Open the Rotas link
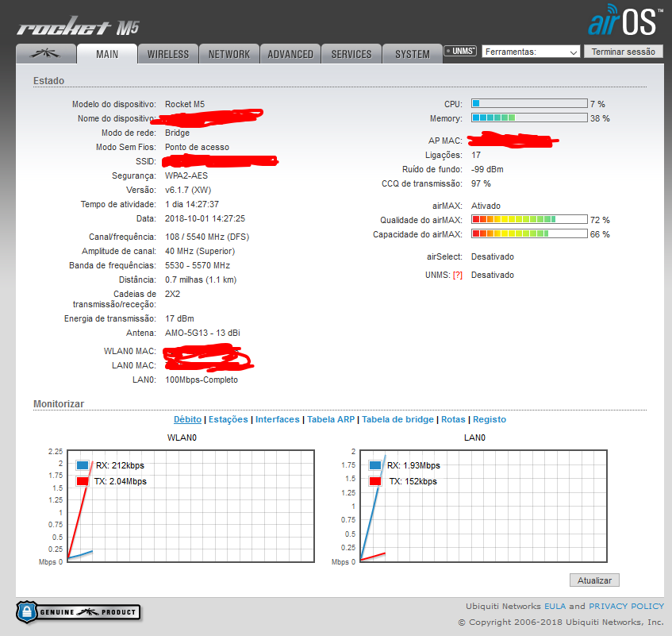The image size is (672, 636). (x=453, y=419)
